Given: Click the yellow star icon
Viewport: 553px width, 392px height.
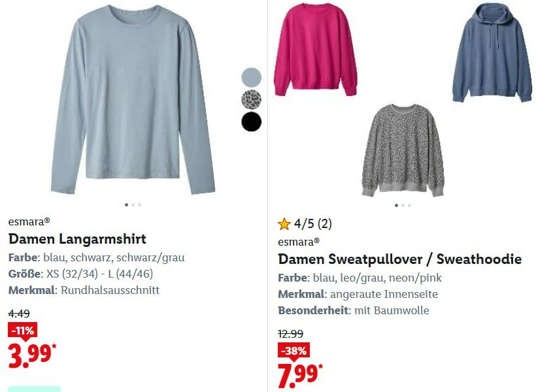Looking at the screenshot, I should pos(284,224).
